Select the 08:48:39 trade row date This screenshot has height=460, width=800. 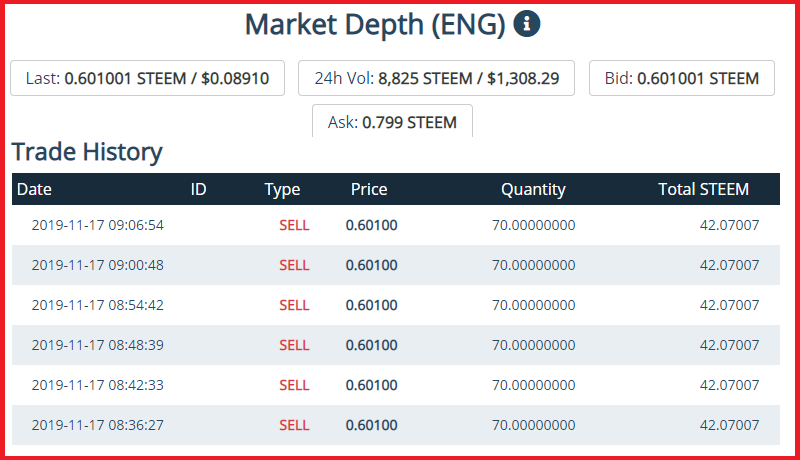click(x=97, y=345)
